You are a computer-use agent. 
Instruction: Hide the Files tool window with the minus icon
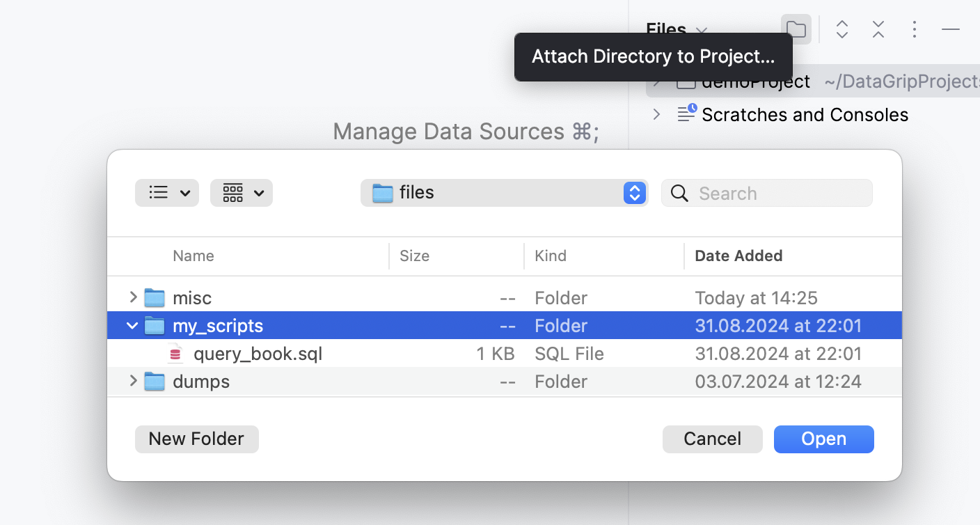[x=950, y=29]
